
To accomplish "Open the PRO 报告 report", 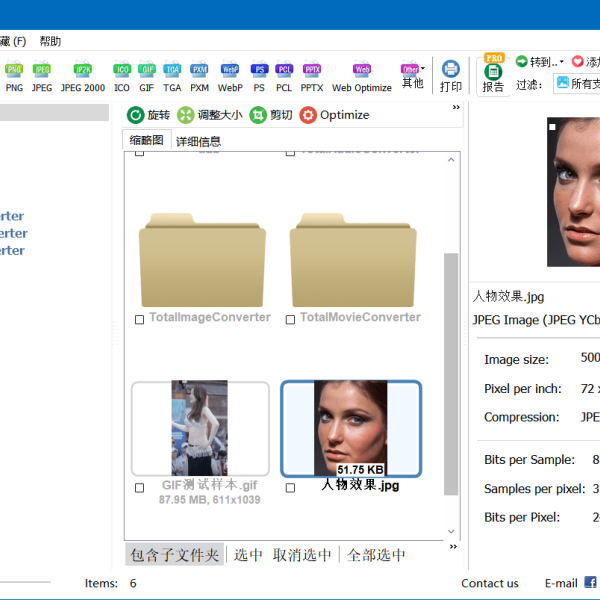I will click(493, 75).
